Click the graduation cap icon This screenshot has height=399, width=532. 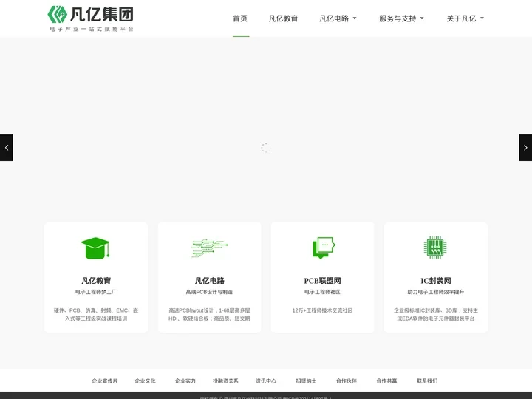click(95, 248)
